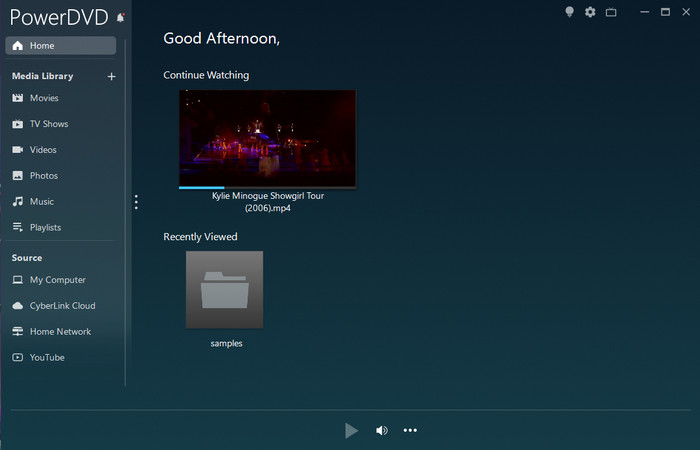The width and height of the screenshot is (700, 450).
Task: Resume Kylie Minogue Showgirl Tour video thumbnail
Action: point(267,138)
